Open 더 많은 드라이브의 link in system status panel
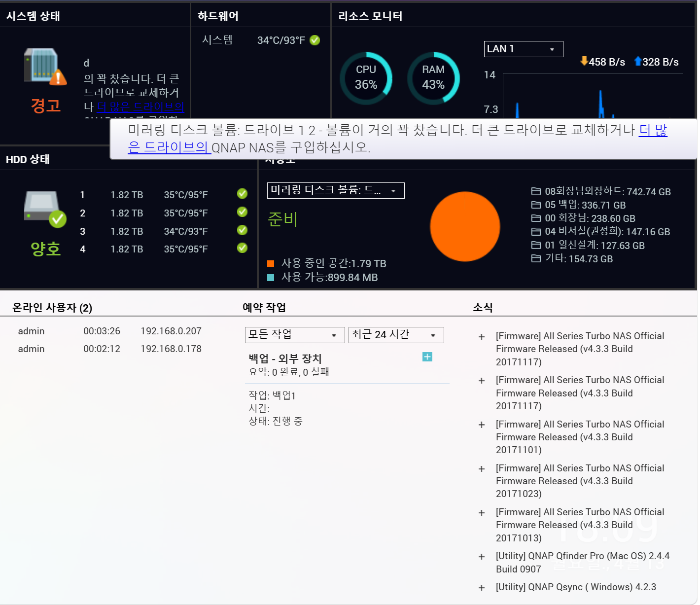700x605 pixels. pyautogui.click(x=140, y=107)
